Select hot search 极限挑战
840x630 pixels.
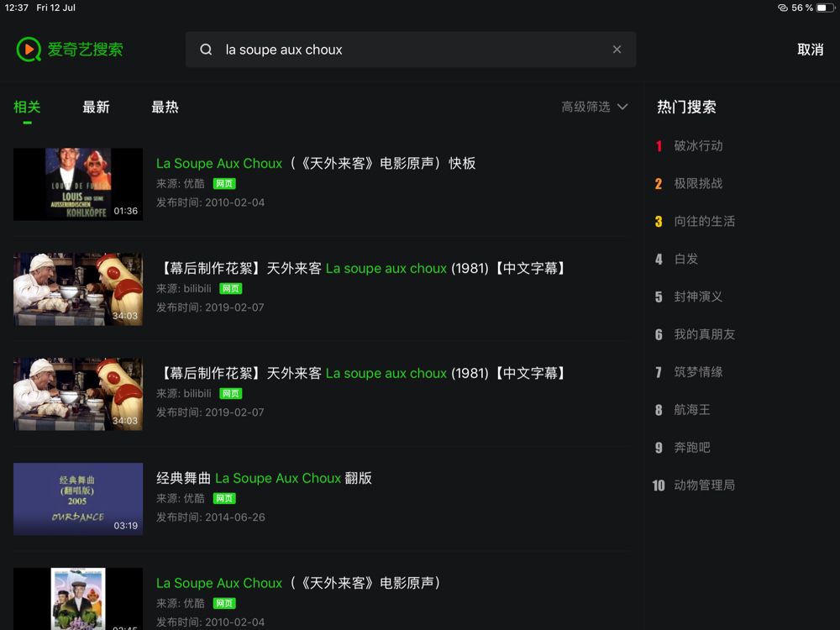[698, 184]
